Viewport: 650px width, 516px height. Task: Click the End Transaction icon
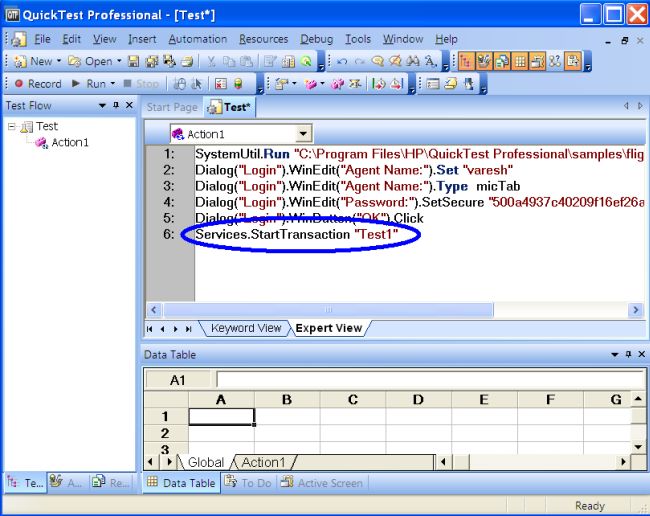(397, 84)
